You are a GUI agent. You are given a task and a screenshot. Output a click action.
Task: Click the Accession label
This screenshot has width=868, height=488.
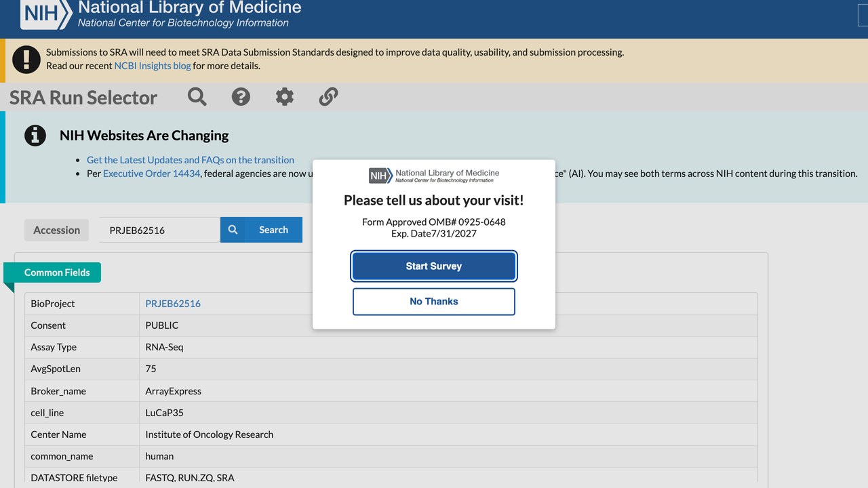click(57, 230)
